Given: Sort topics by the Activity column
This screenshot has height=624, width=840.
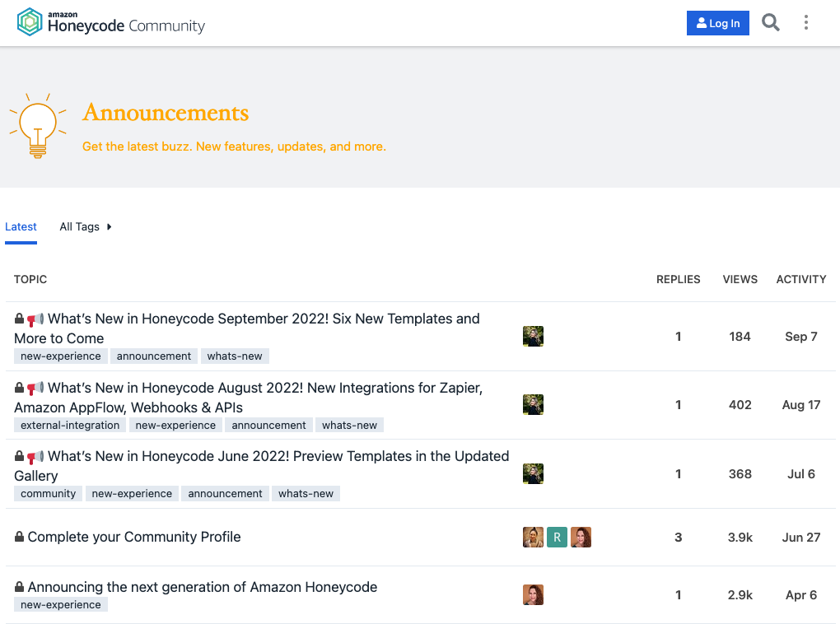Looking at the screenshot, I should point(801,279).
